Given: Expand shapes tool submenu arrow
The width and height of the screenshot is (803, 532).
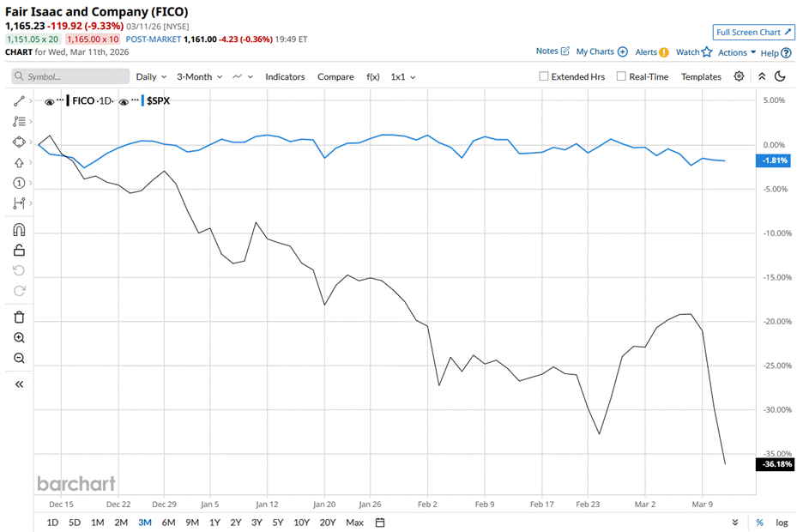Looking at the screenshot, I should pos(31,142).
